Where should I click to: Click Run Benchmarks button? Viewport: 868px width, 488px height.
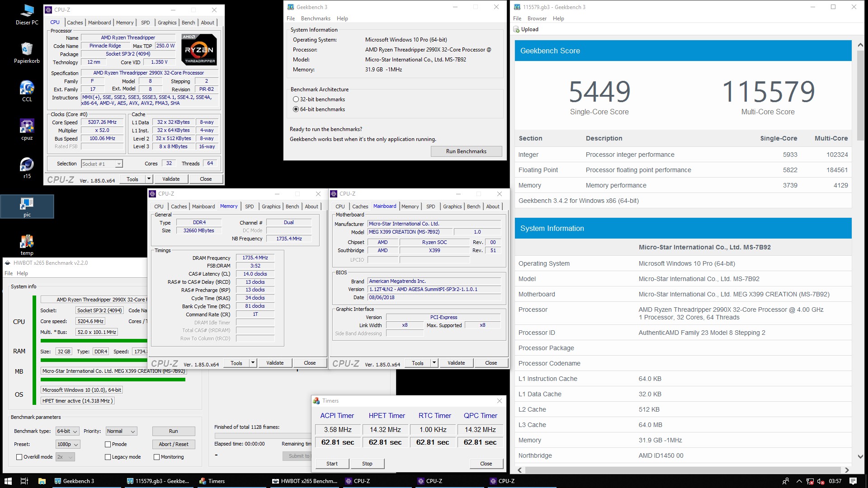[x=466, y=151]
